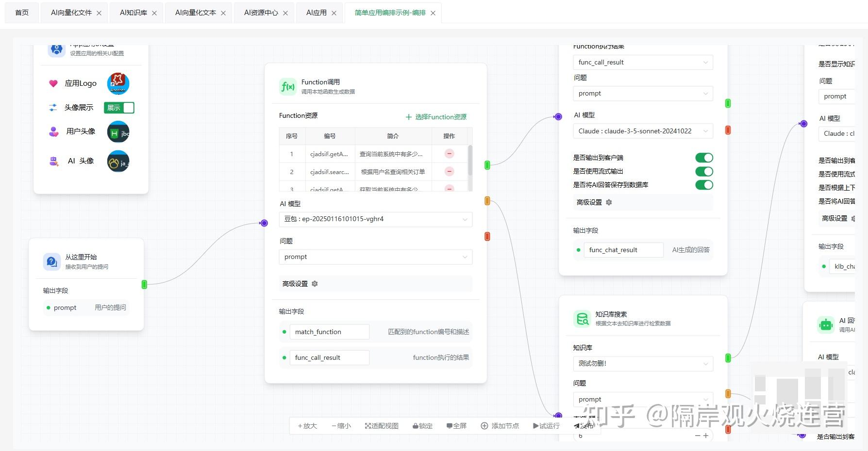
Task: Disable 是否使用流式输出 streaming toggle
Action: [x=704, y=171]
